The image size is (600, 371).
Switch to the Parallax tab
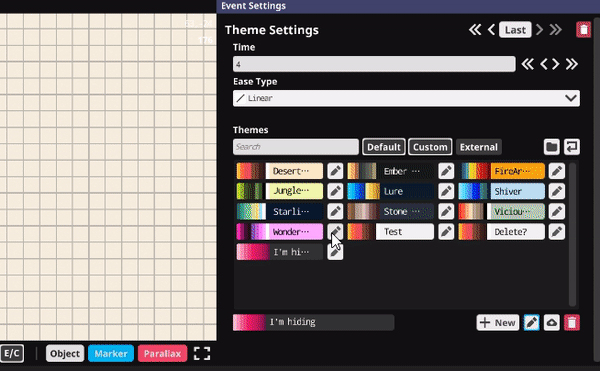click(x=162, y=353)
